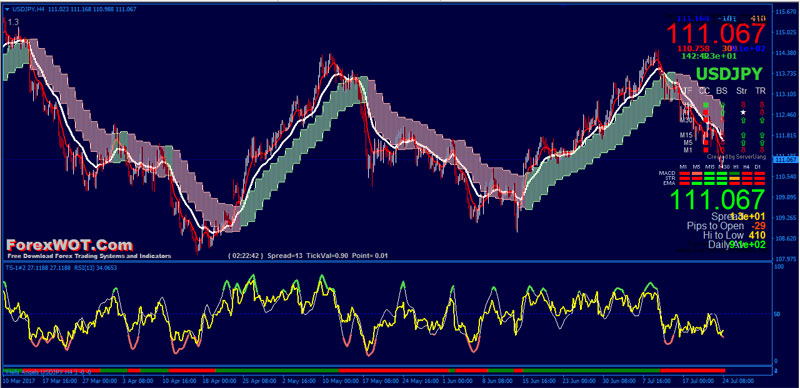
Task: Click the 24 Jul 08:00 date label
Action: [738, 381]
